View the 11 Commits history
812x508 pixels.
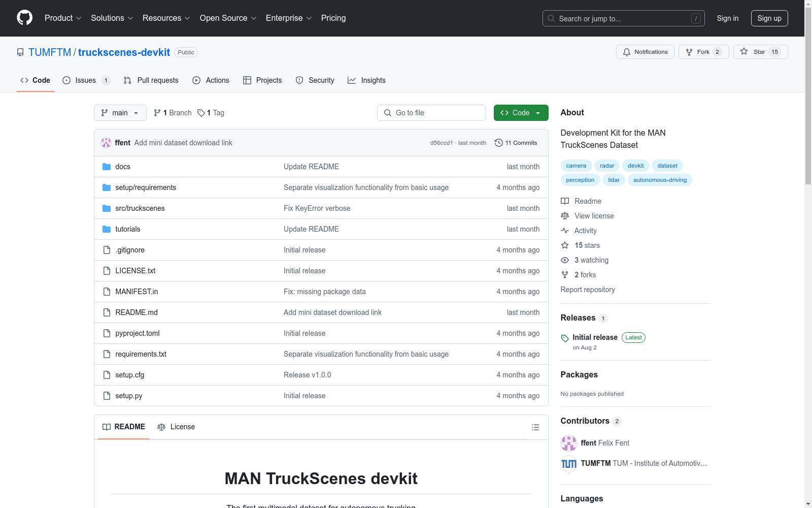(516, 143)
